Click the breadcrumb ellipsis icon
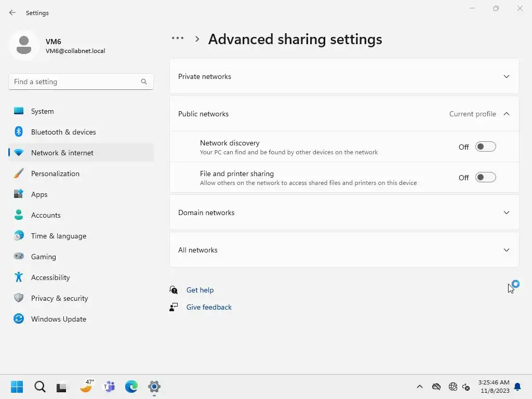Viewport: 532px width, 399px height. [x=178, y=38]
